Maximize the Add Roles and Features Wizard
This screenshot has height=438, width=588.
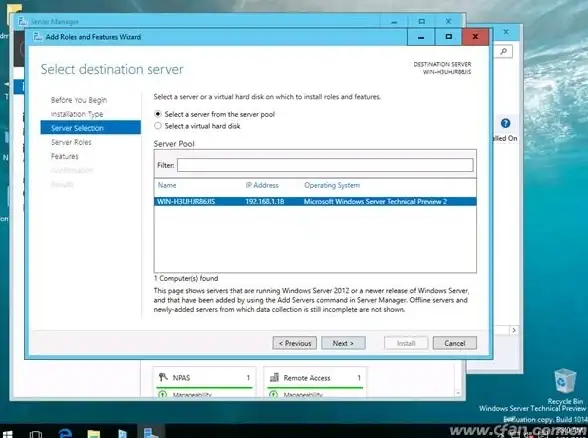point(448,37)
